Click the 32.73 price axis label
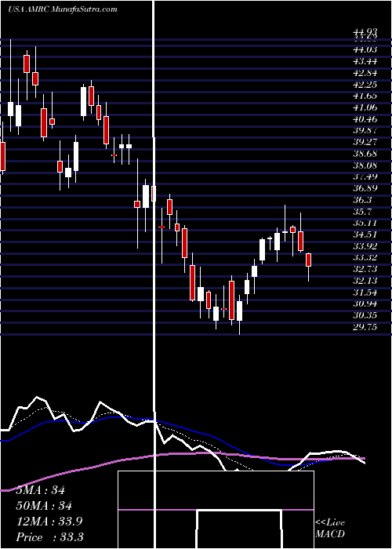 coord(365,269)
